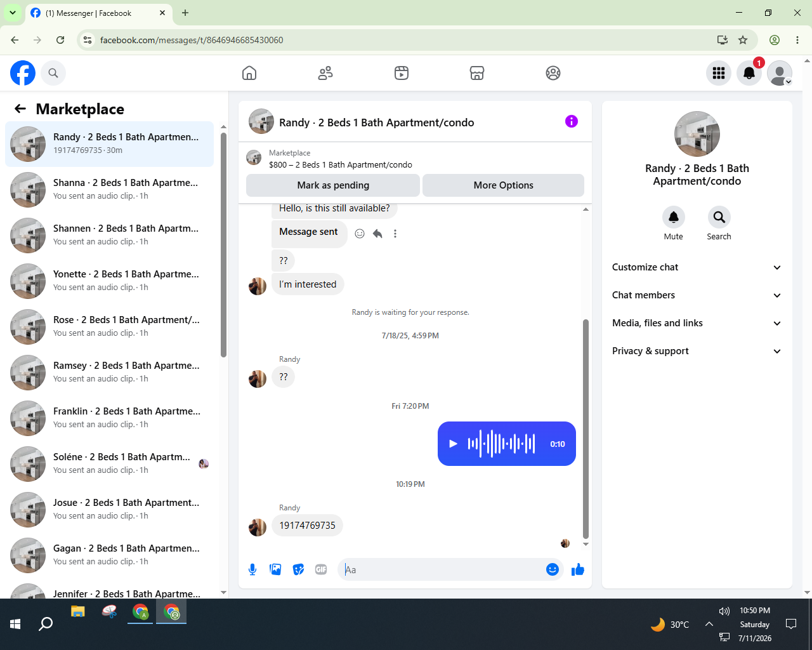Image resolution: width=812 pixels, height=650 pixels.
Task: Open the Randy apartment conversation
Action: point(110,144)
